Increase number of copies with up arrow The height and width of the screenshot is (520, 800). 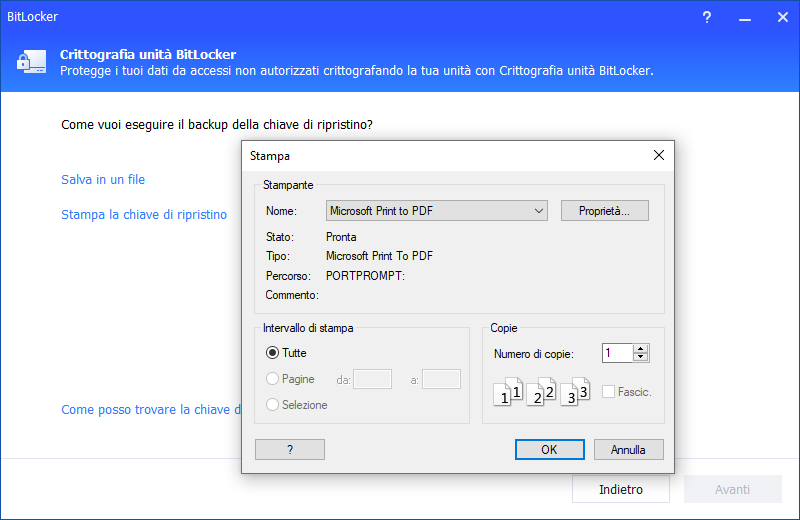[640, 349]
